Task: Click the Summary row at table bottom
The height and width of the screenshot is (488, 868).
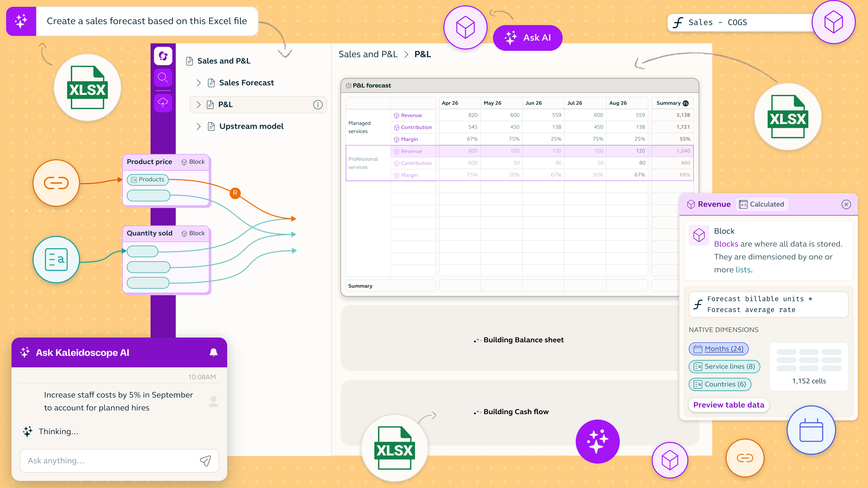Action: click(390, 286)
